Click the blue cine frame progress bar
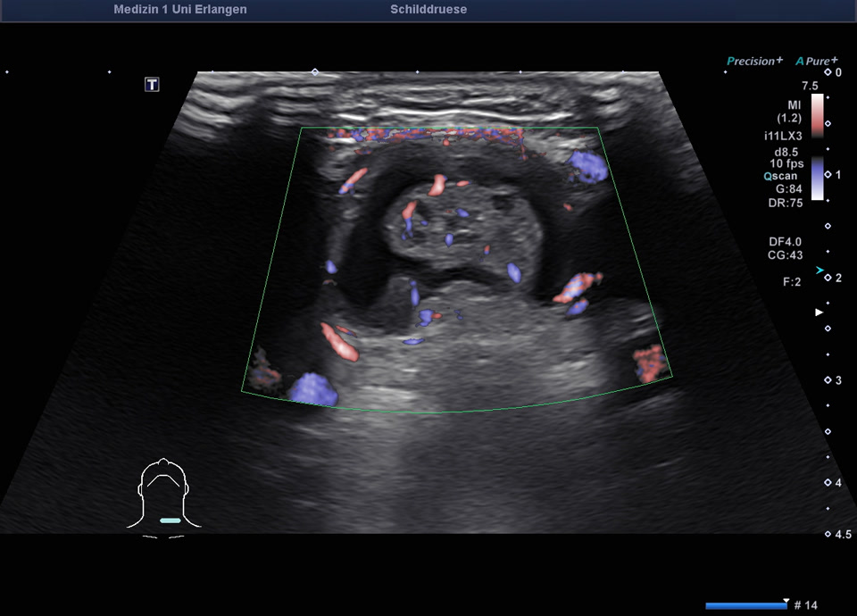This screenshot has width=857, height=616. [745, 605]
